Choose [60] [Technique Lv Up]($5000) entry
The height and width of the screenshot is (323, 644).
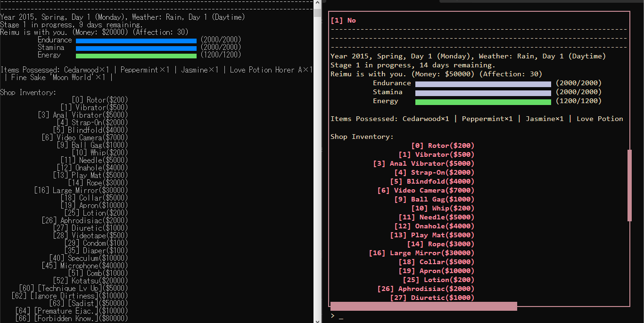[x=74, y=288]
